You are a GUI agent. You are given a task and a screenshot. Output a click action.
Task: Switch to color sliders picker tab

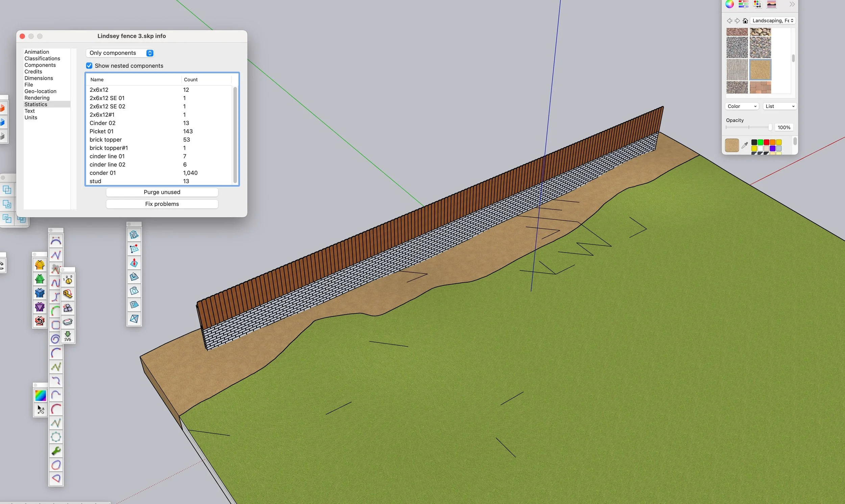tap(744, 4)
